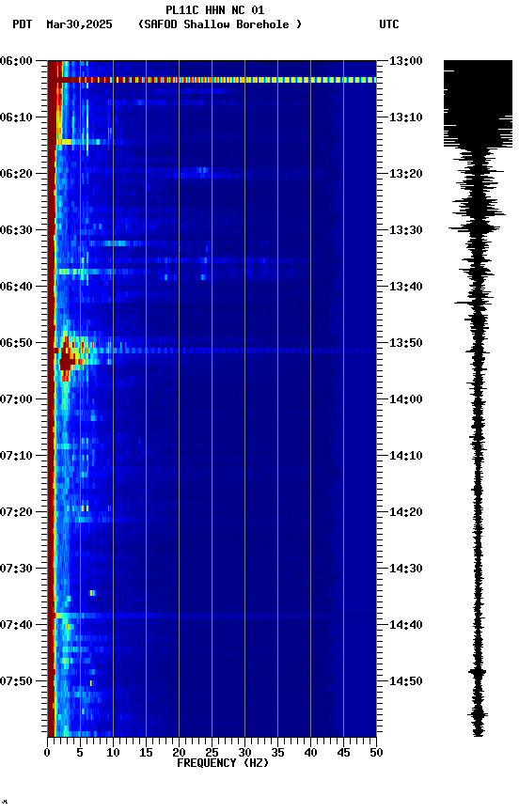519x812 pixels.
Task: Click the 14:40 UTC time label
Action: (405, 625)
